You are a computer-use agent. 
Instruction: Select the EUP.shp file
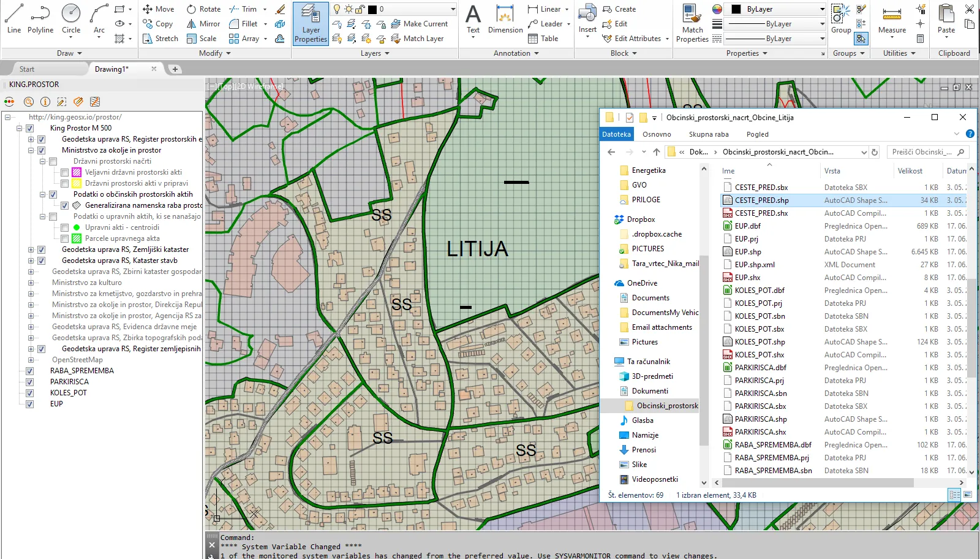coord(748,252)
